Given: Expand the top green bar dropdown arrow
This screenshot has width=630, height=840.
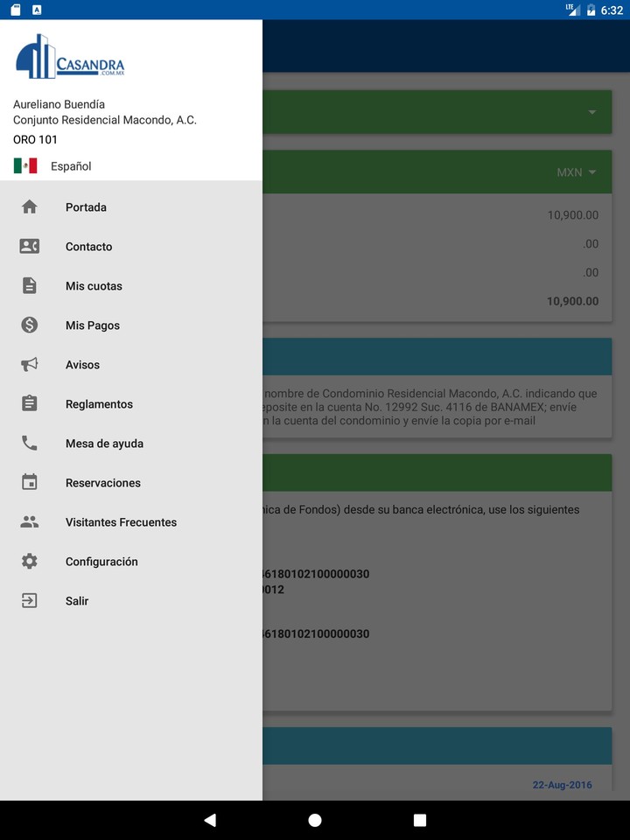Looking at the screenshot, I should click(x=592, y=112).
